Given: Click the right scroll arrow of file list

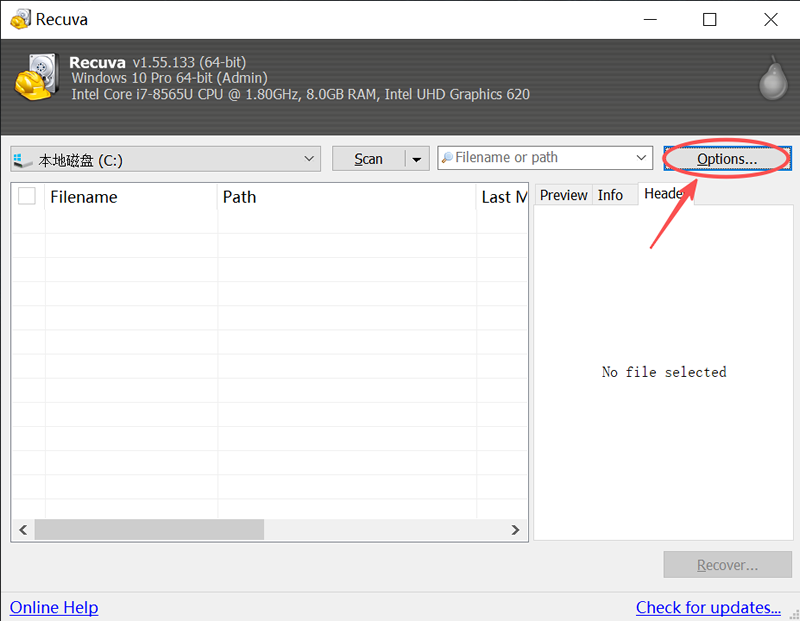Looking at the screenshot, I should pyautogui.click(x=515, y=530).
